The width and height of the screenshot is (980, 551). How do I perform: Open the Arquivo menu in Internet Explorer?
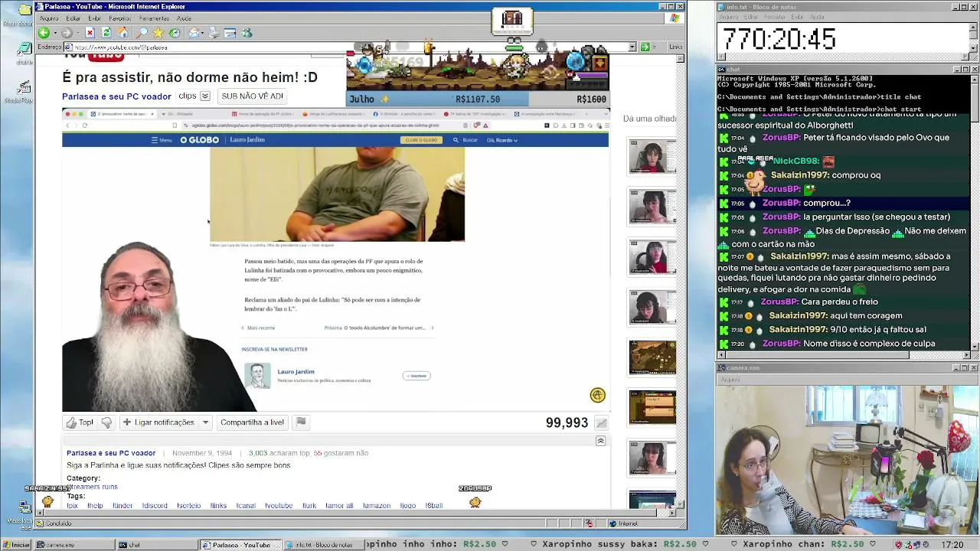click(x=48, y=18)
